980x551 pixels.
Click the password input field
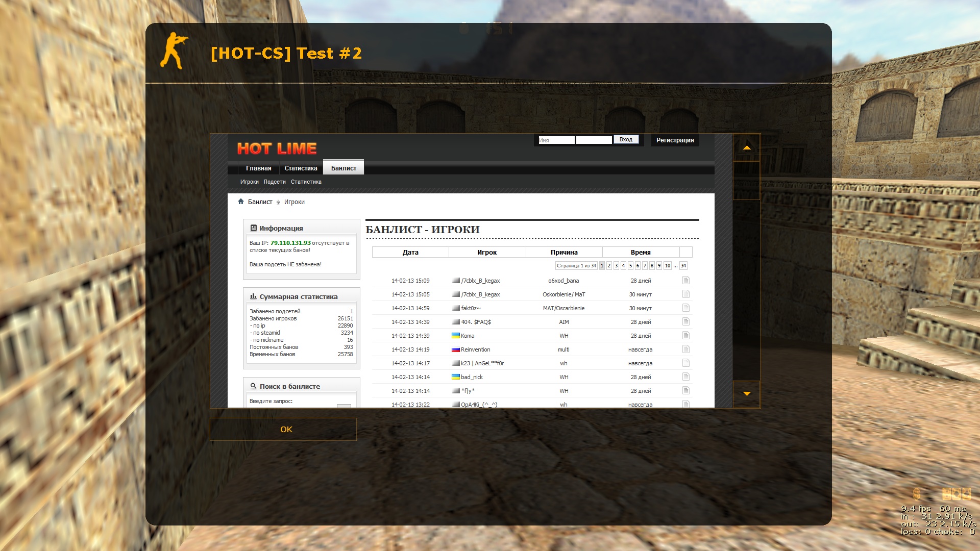coord(594,140)
